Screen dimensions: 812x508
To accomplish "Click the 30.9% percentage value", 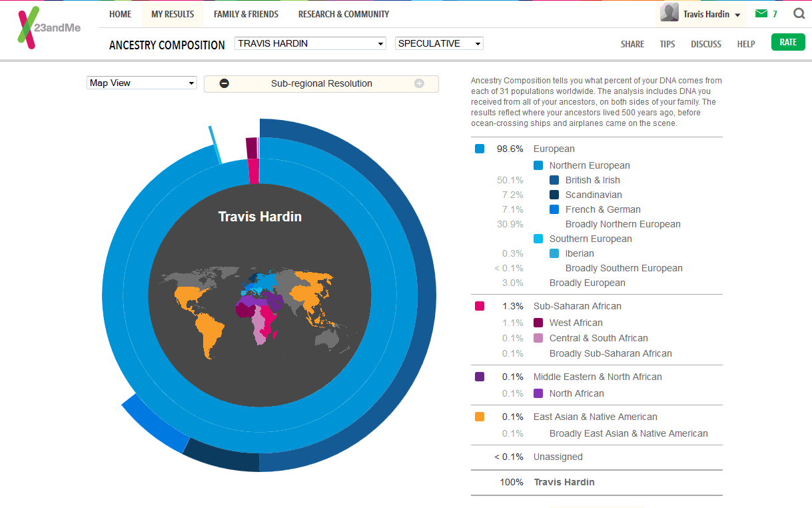I will click(510, 224).
